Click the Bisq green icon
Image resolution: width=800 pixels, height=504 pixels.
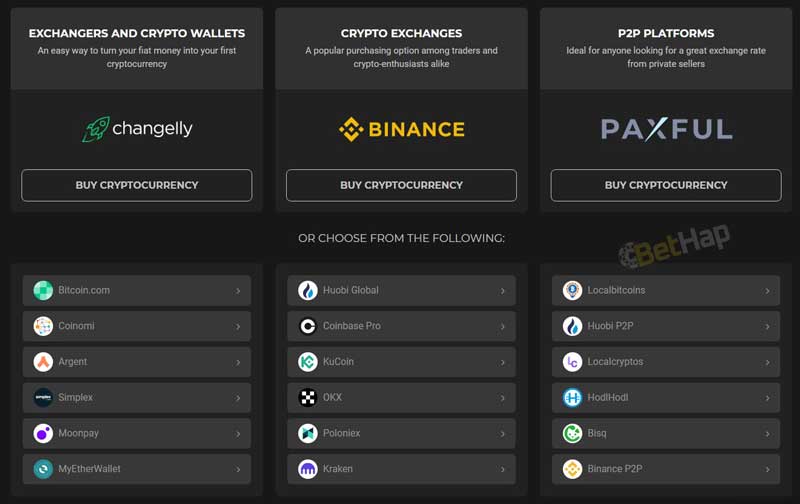(x=572, y=433)
